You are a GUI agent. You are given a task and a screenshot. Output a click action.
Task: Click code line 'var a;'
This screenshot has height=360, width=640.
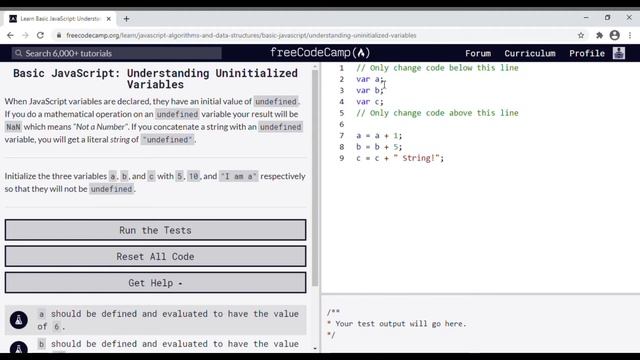pyautogui.click(x=370, y=79)
